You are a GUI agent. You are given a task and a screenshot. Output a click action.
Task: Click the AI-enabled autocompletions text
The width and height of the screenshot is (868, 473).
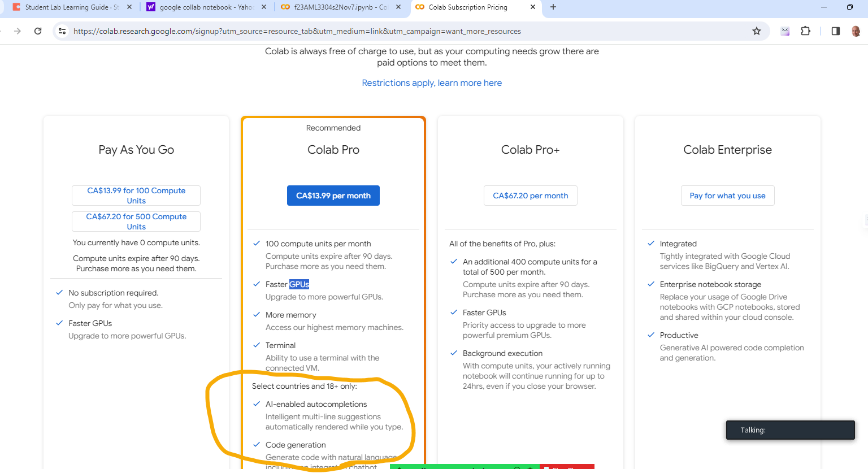point(316,404)
